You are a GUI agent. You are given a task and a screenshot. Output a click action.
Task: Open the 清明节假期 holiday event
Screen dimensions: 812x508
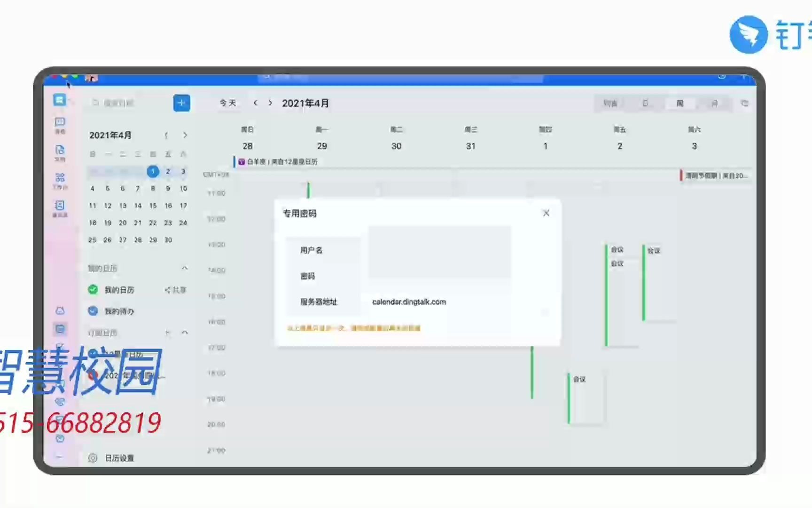coord(715,176)
